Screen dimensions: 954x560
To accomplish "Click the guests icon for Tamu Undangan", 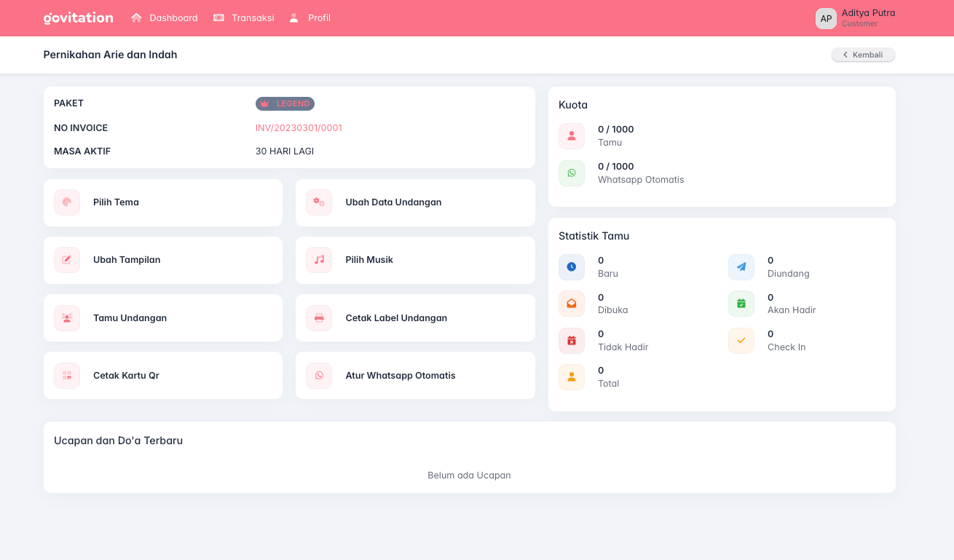I will pyautogui.click(x=67, y=318).
